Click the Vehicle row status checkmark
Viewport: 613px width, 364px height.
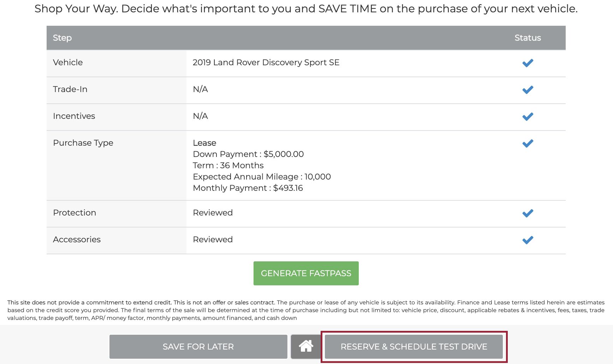click(528, 63)
